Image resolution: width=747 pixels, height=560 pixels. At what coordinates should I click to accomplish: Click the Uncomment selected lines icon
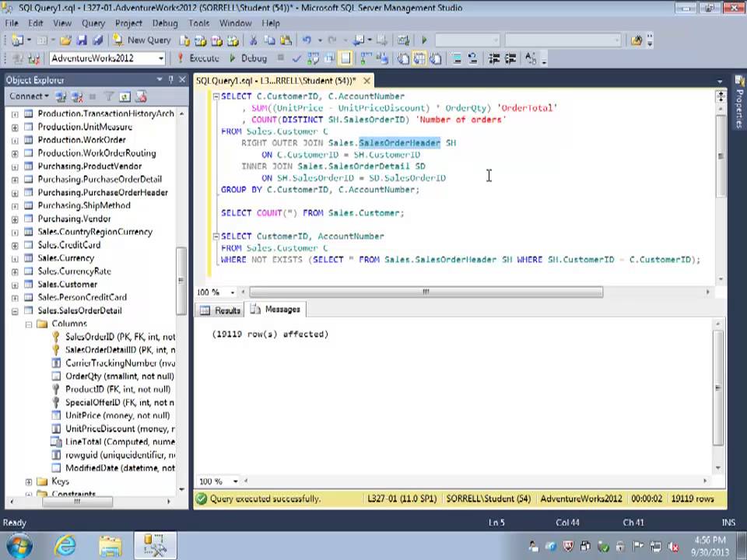(472, 58)
